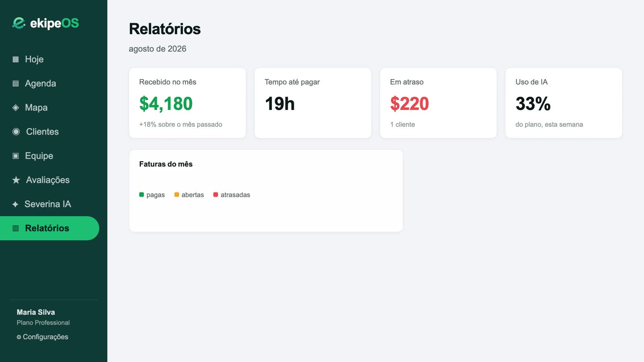The image size is (644, 362).
Task: Click the Tempo até pagar card title
Action: 292,82
